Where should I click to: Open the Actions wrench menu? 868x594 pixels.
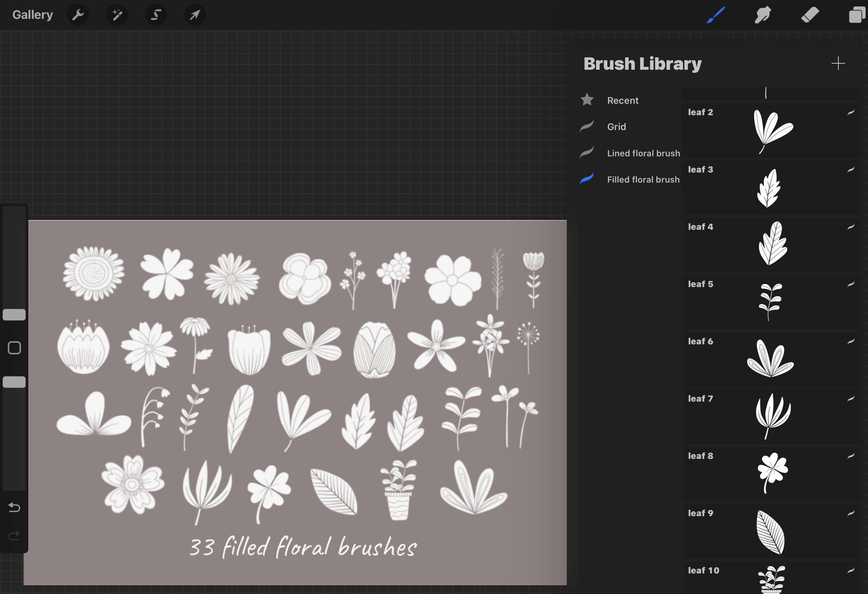point(78,15)
